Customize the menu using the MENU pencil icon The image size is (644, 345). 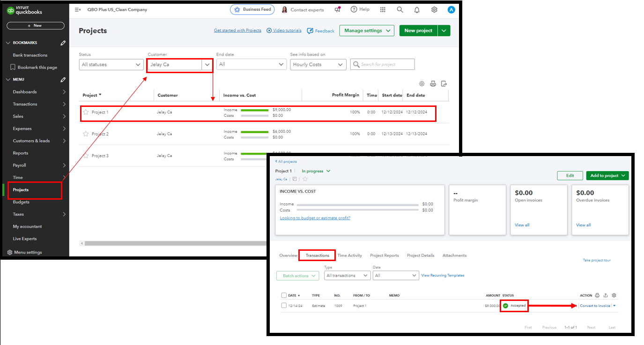click(x=63, y=80)
